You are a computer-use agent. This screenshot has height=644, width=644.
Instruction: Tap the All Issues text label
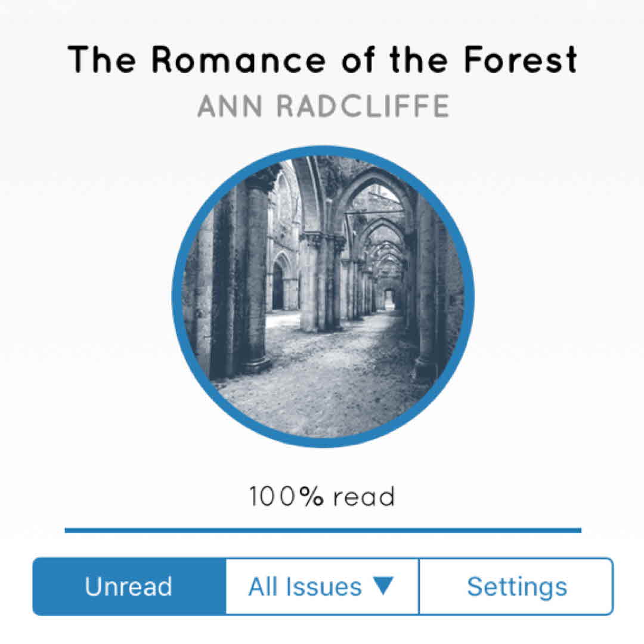coord(305,586)
